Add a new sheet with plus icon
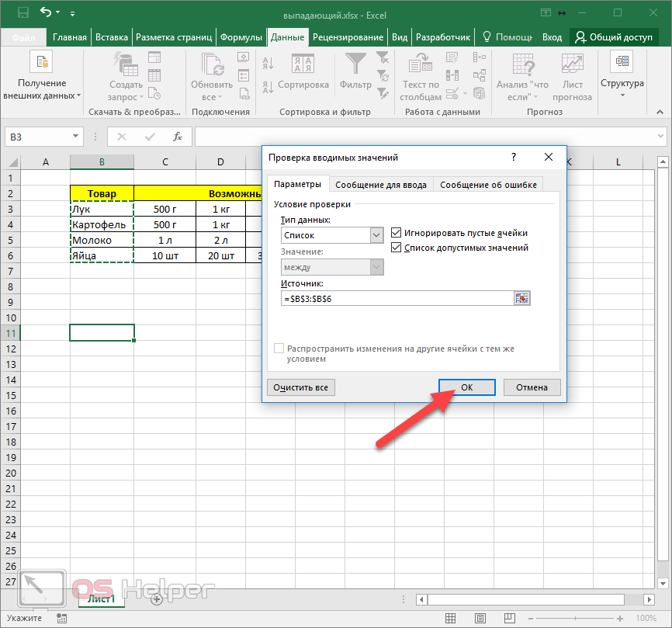 pos(157,599)
